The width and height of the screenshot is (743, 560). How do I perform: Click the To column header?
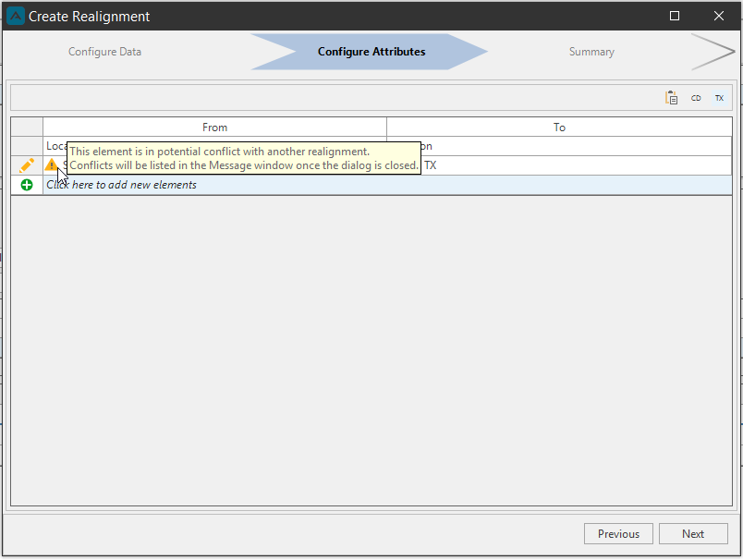pos(559,128)
